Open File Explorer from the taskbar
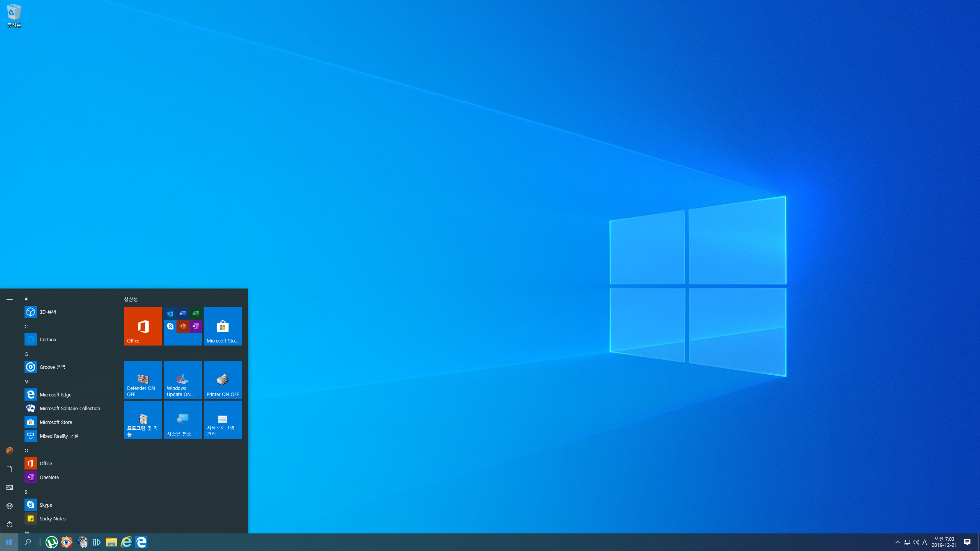 [x=111, y=542]
